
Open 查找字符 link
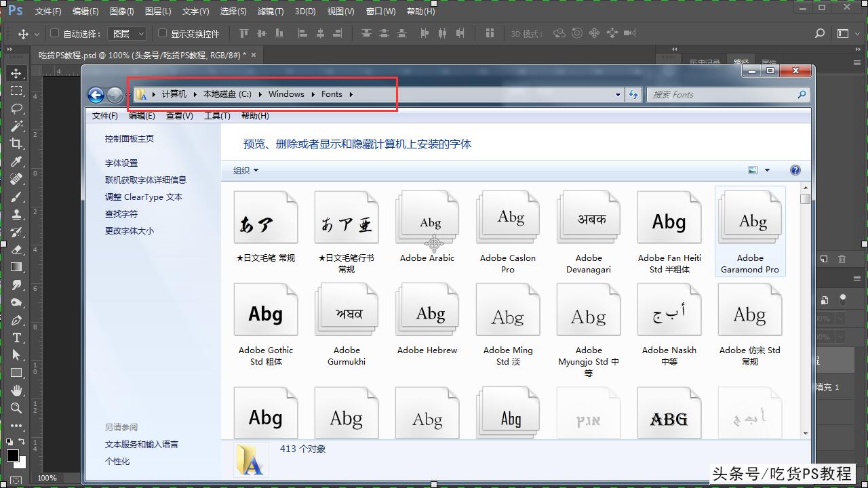(x=121, y=214)
